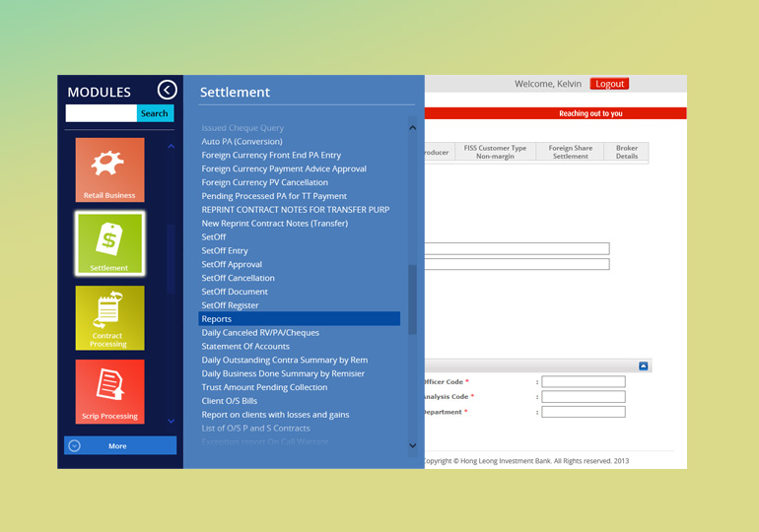
Task: Expand the More modules button
Action: click(118, 446)
